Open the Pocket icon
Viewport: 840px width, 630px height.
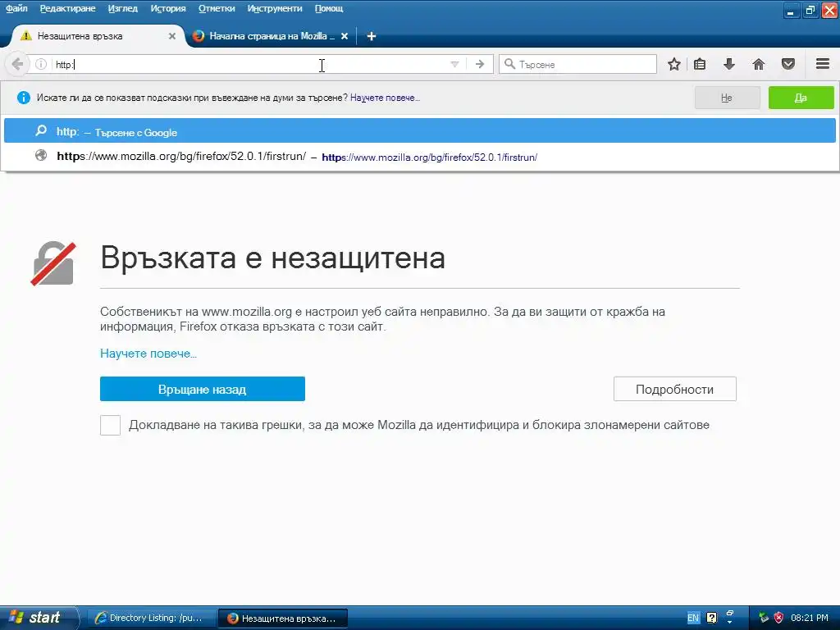coord(788,64)
